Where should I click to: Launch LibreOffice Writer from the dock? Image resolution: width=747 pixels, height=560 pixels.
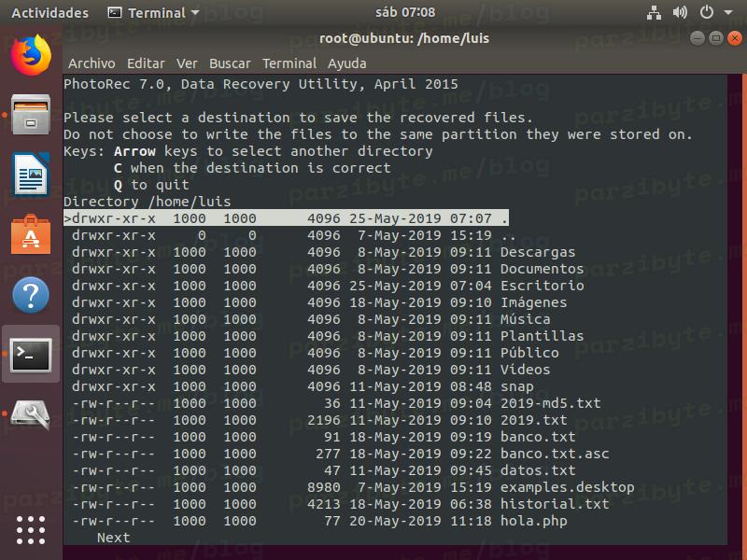coord(31,175)
